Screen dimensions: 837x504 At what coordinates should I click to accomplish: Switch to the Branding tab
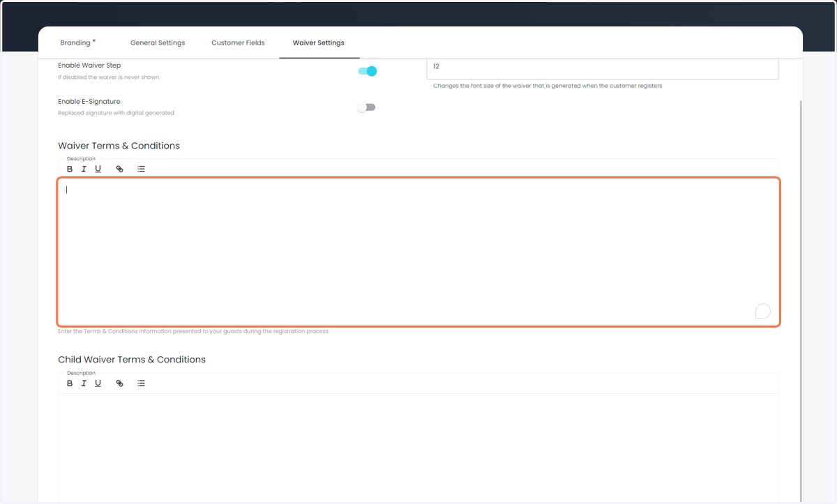(77, 43)
